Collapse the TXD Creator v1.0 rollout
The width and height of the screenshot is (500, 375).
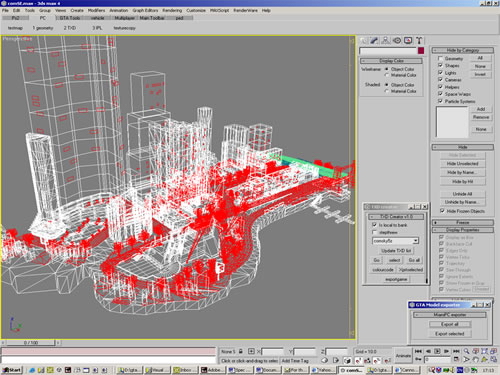396,217
